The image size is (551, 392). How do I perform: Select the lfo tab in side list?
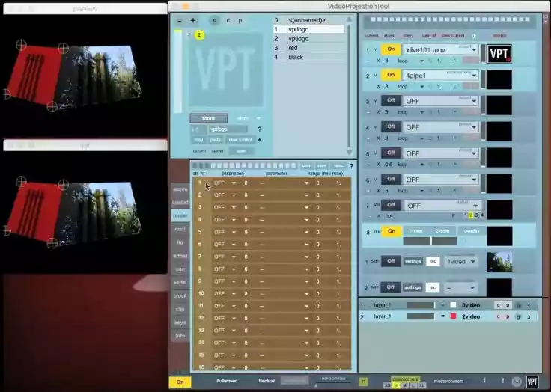pyautogui.click(x=180, y=242)
